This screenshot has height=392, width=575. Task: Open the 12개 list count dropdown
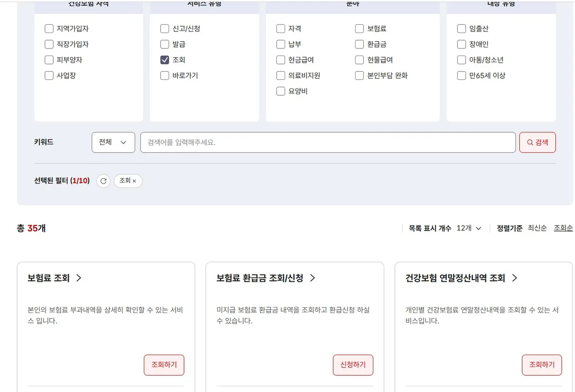[469, 228]
